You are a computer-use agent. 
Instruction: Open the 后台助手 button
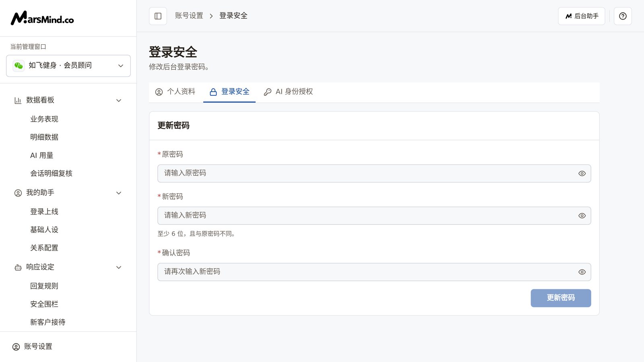(x=581, y=16)
